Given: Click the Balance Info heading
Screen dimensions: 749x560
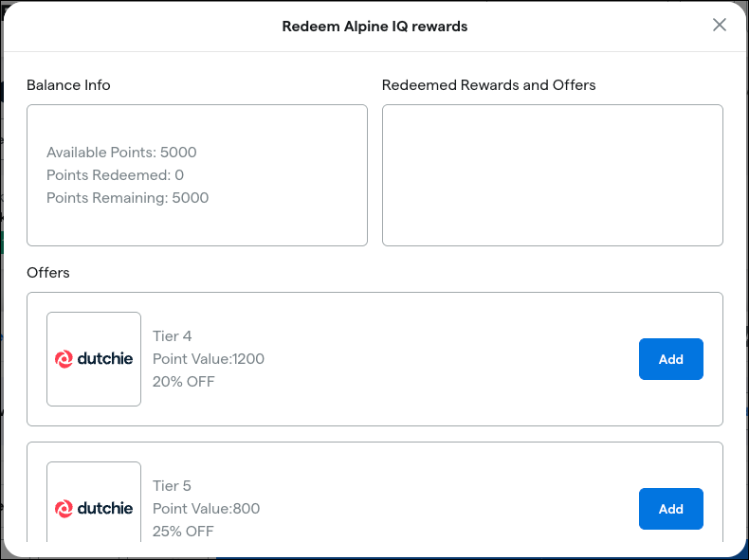Looking at the screenshot, I should click(68, 85).
